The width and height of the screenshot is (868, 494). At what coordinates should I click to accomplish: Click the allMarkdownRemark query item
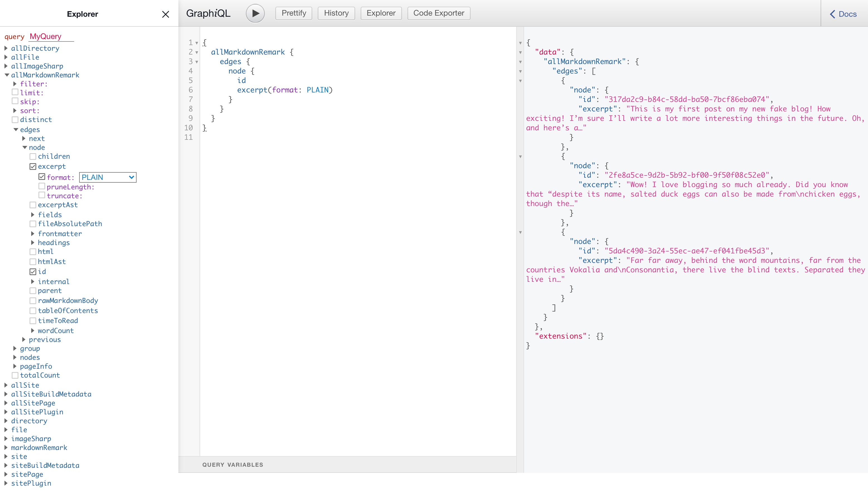tap(45, 74)
